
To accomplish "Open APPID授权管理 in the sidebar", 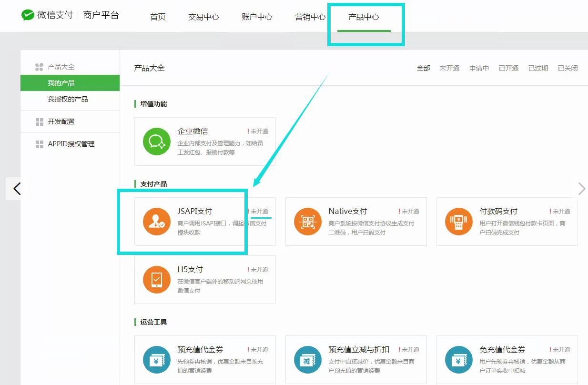I will click(70, 144).
